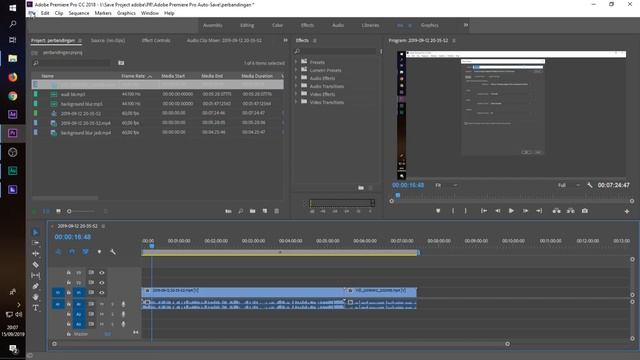The height and width of the screenshot is (360, 640).
Task: Switch to the Graphics workspace
Action: coord(429,25)
